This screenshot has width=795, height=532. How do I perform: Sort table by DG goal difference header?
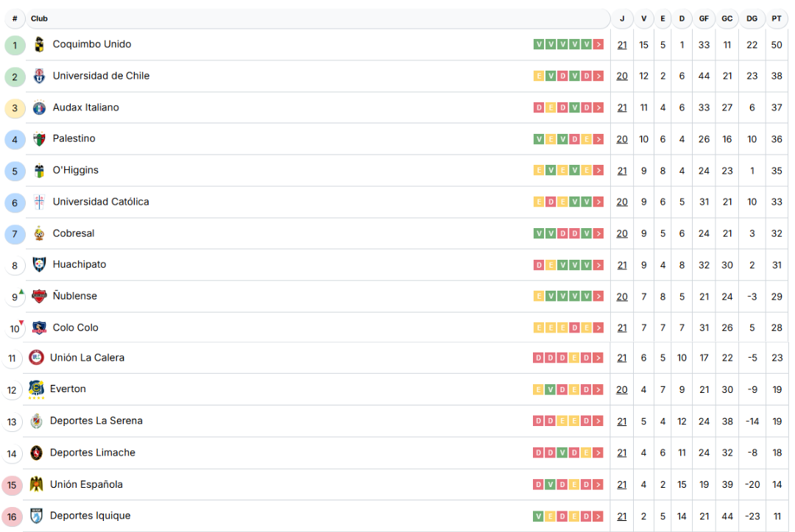tap(752, 18)
